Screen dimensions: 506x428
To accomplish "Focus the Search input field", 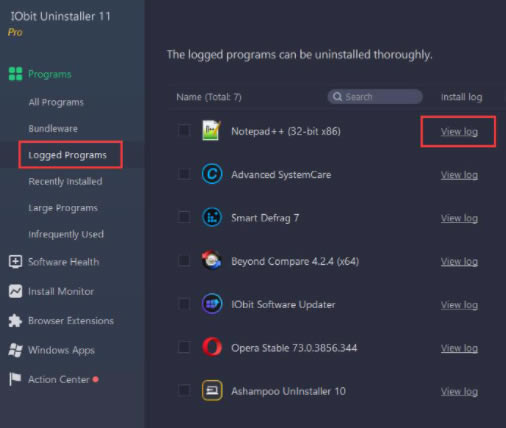I will 375,97.
